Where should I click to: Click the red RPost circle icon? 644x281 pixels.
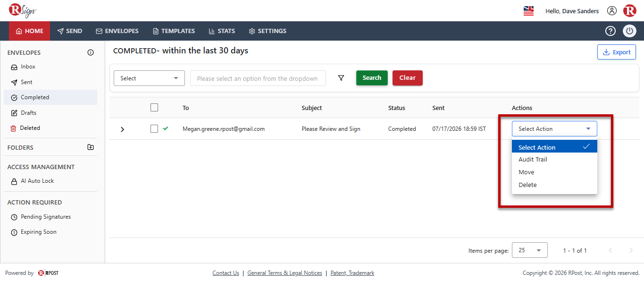point(630,11)
